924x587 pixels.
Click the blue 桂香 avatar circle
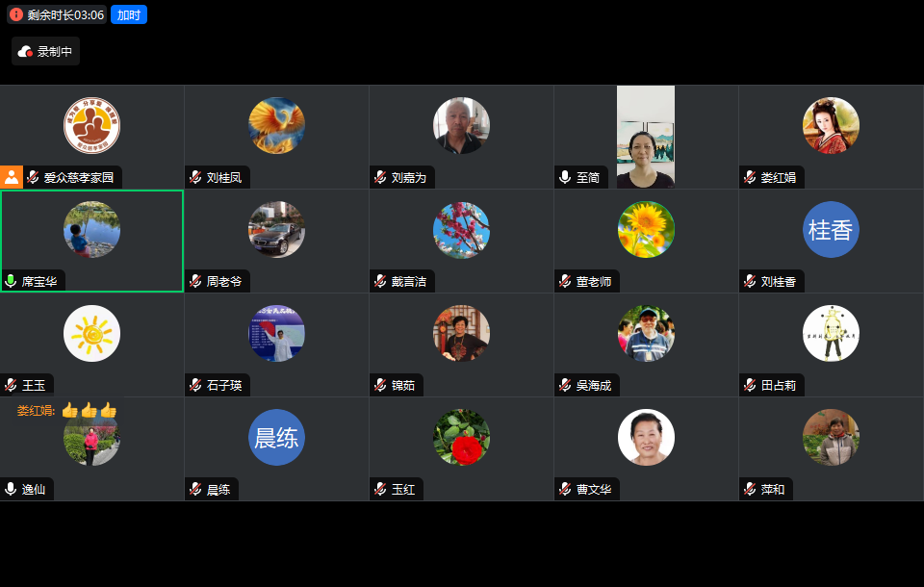click(831, 229)
